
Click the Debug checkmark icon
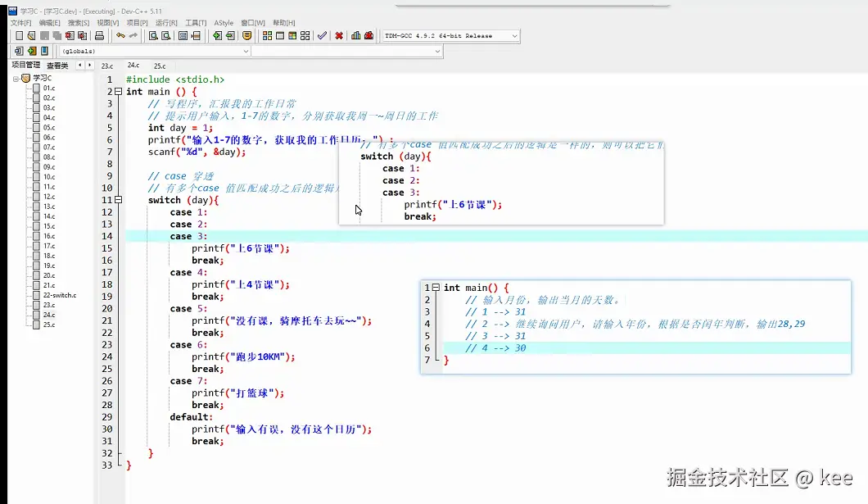pyautogui.click(x=322, y=35)
